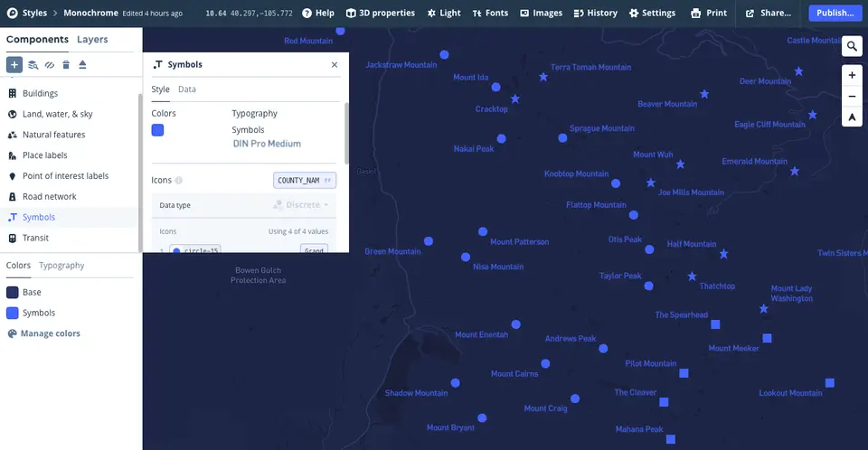Image resolution: width=868 pixels, height=450 pixels.
Task: Click the Symbols panel color swatch
Action: [158, 130]
